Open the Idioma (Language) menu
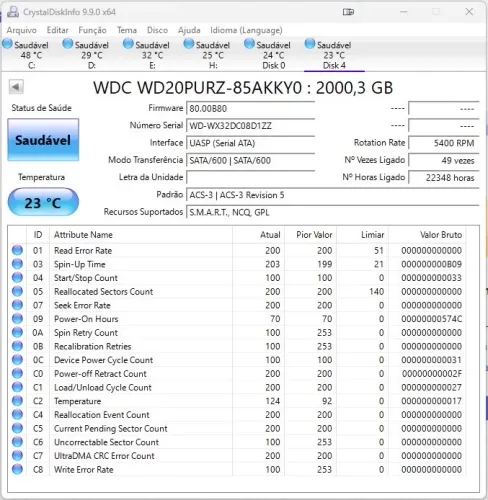 coord(246,30)
